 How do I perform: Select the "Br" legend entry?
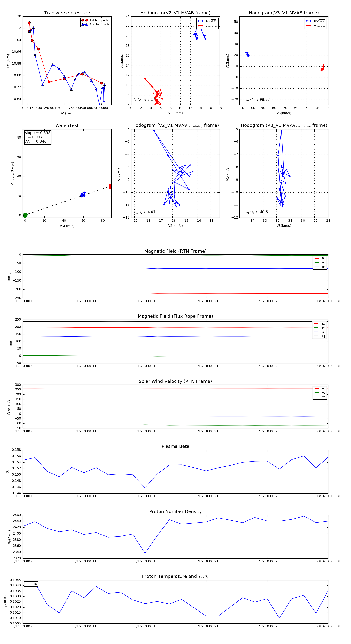[x=320, y=259]
